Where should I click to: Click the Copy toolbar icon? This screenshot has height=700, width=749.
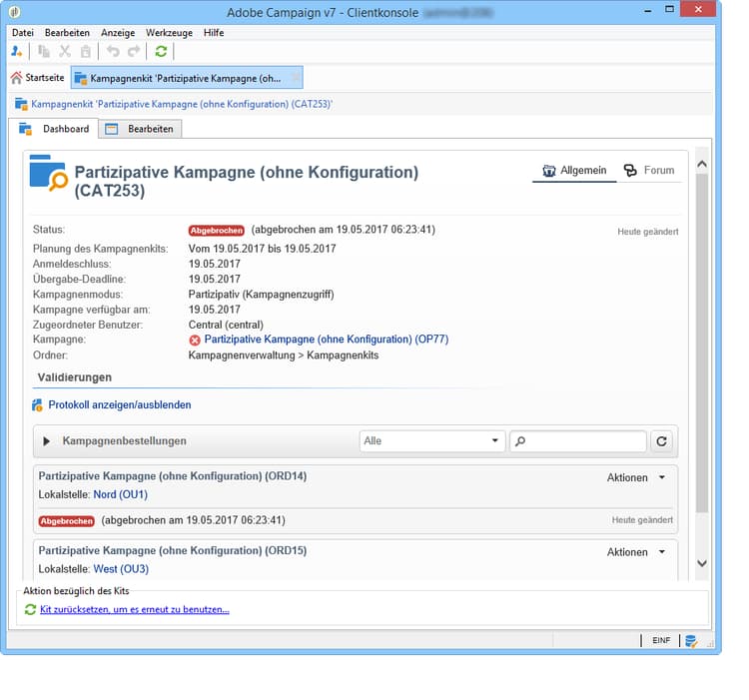(x=44, y=51)
